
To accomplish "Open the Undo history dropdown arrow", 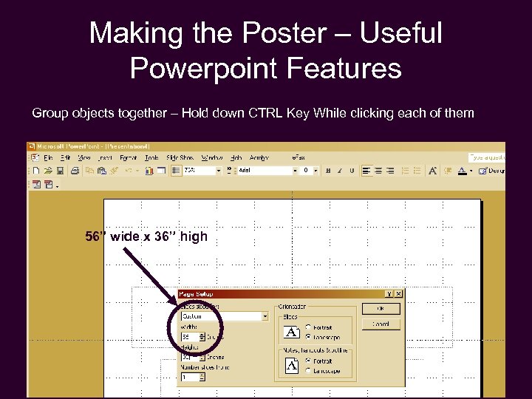I will 137,171.
